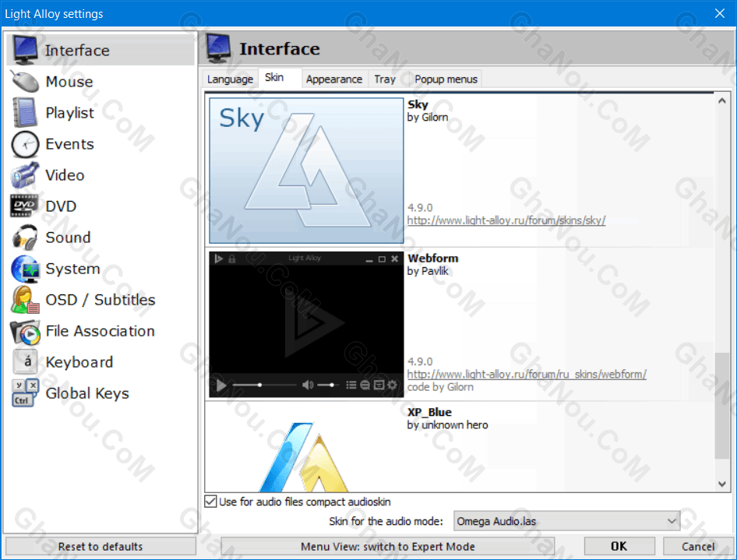Open the Tray tab

click(x=385, y=79)
